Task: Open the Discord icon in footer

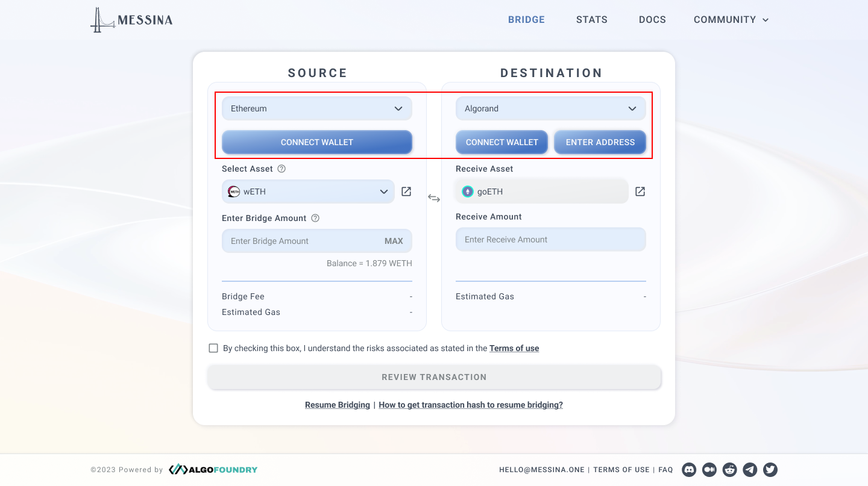Action: click(689, 470)
